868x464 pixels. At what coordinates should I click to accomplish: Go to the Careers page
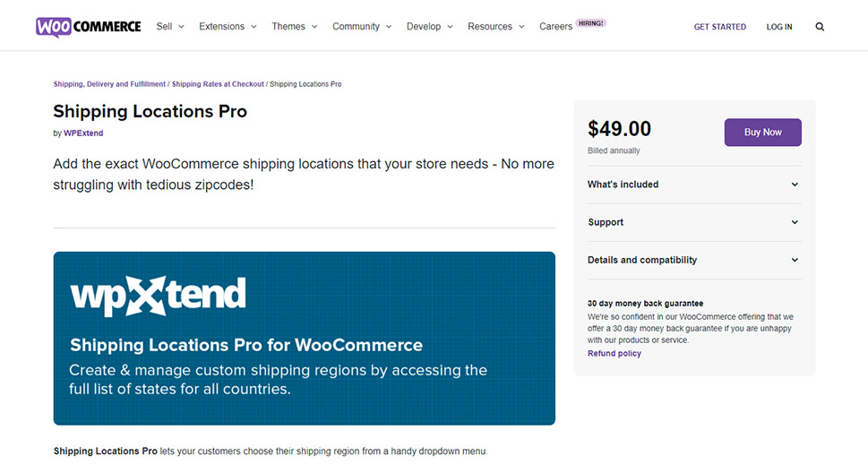[x=555, y=27]
